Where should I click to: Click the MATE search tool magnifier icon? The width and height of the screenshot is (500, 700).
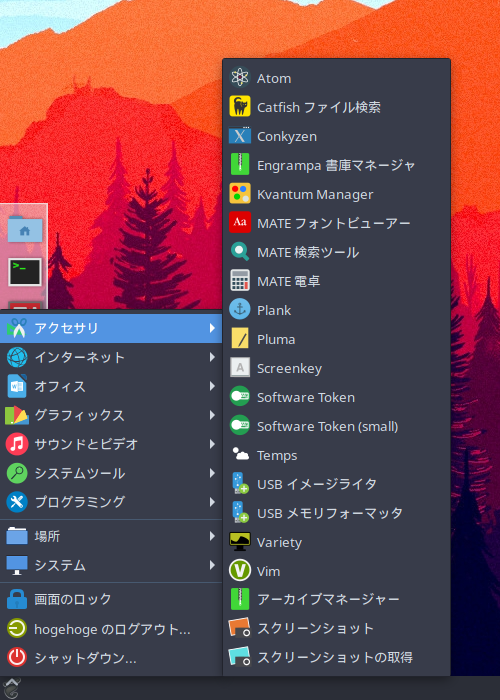pos(240,252)
